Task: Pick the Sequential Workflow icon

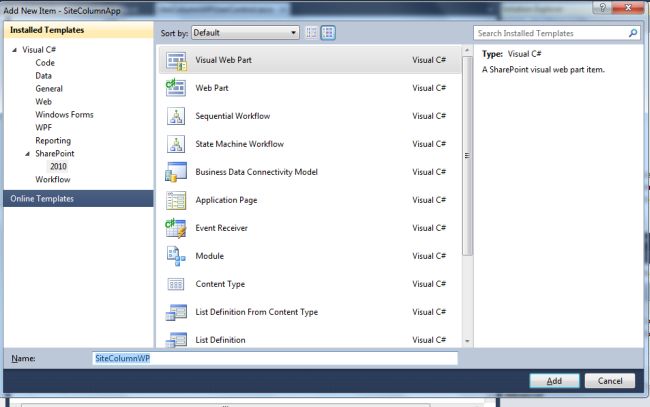Action: click(x=176, y=116)
